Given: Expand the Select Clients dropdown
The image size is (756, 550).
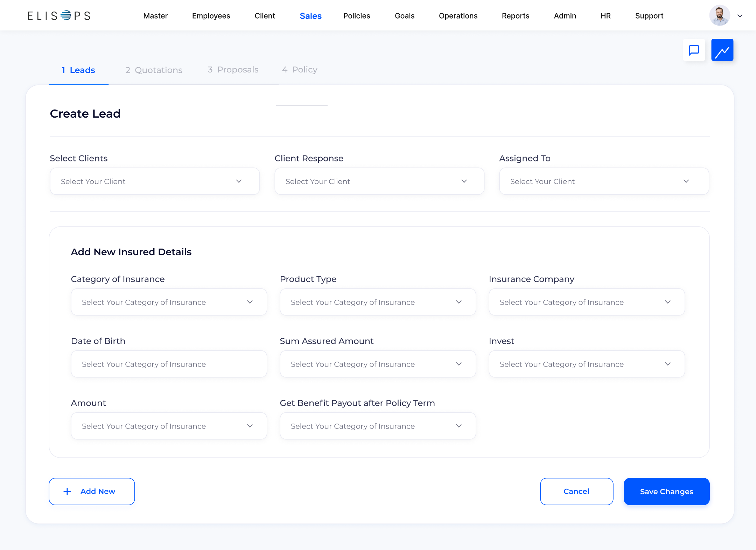Looking at the screenshot, I should 154,181.
